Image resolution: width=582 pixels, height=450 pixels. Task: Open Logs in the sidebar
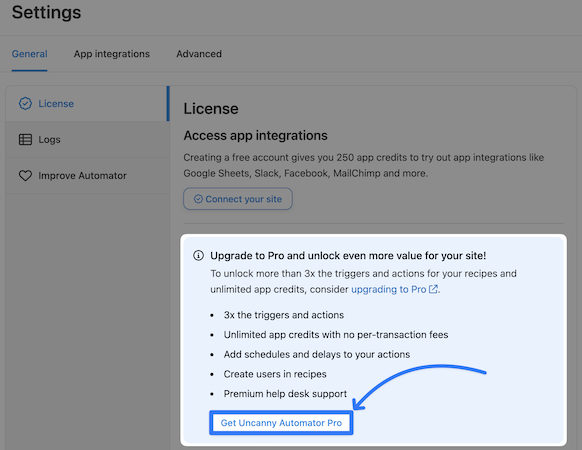87,140
